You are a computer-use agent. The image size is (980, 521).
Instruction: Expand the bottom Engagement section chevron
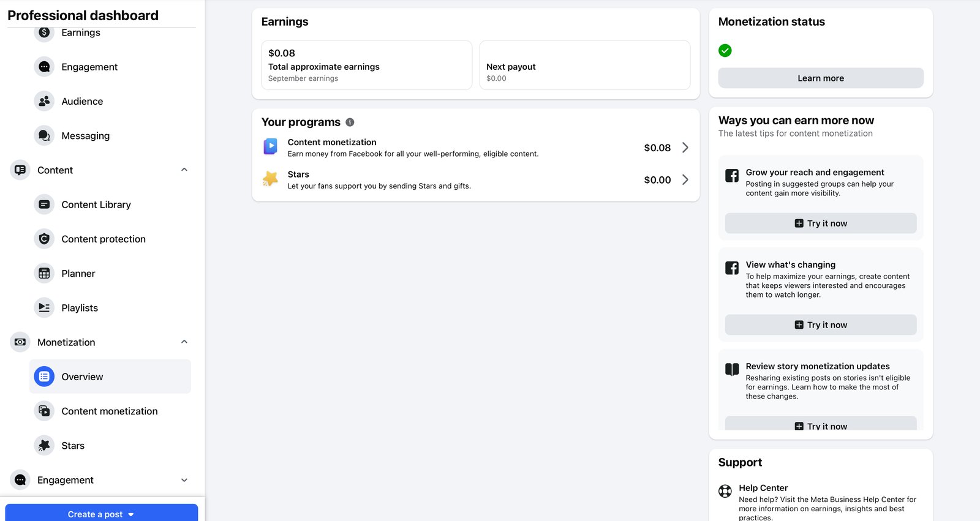click(x=184, y=480)
